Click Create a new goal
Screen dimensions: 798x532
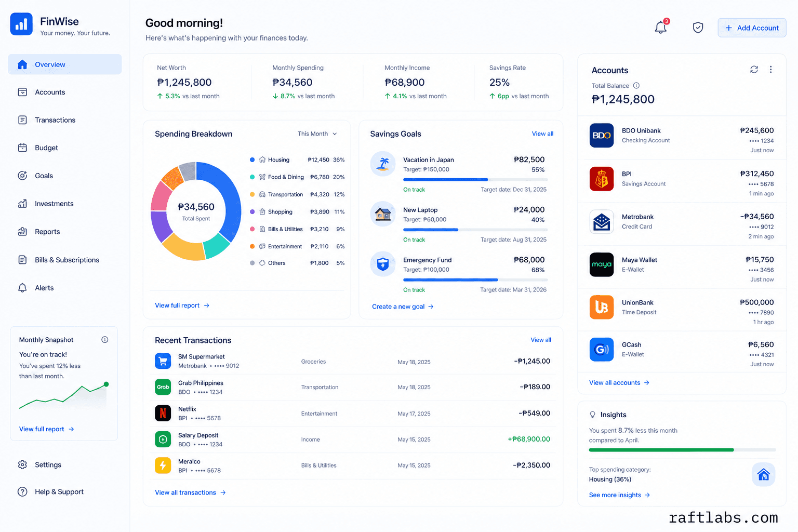[403, 307]
